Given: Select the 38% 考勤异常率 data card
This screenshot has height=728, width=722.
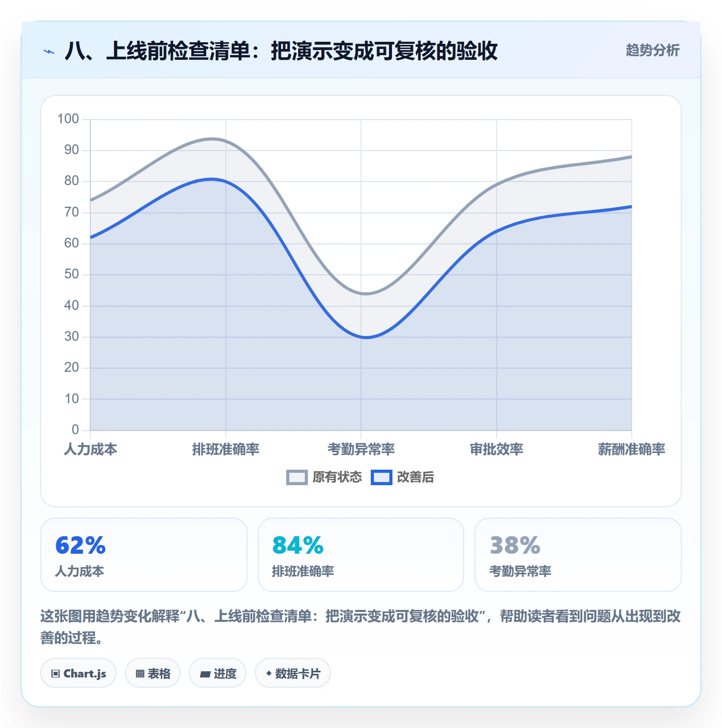Looking at the screenshot, I should (578, 555).
